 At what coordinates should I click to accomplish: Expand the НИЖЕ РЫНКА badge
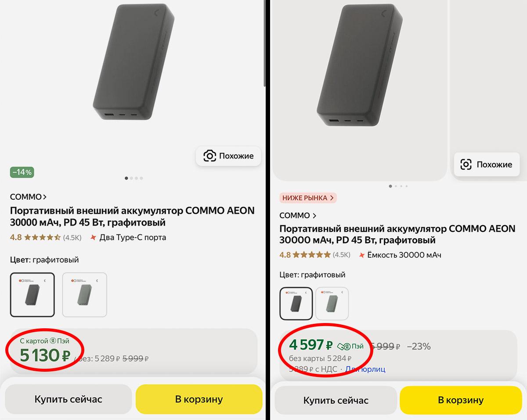(x=308, y=198)
